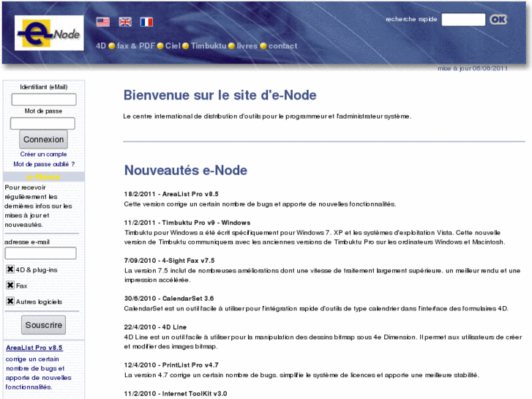Toggle the Autres logiciels checkbox
This screenshot has width=532, height=399.
[x=10, y=301]
